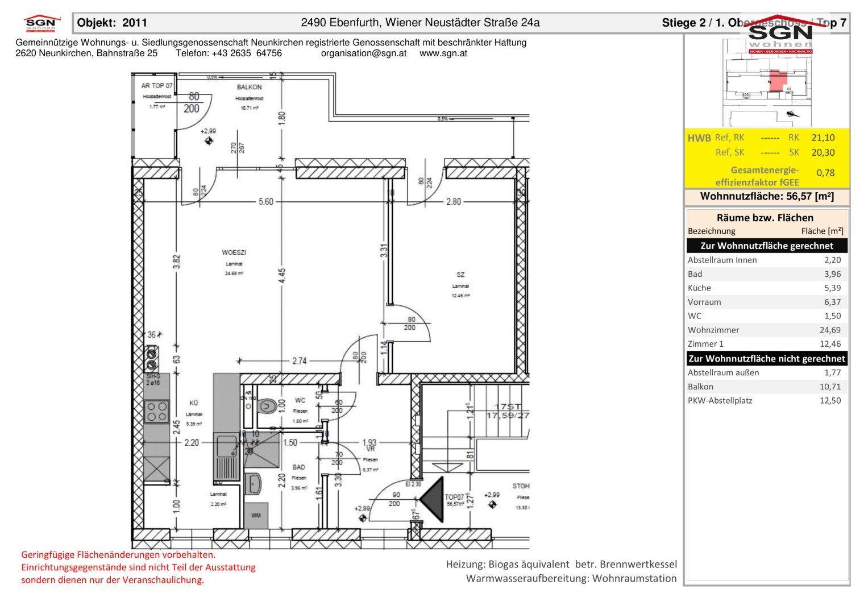Click the red 'Geringfügige Flächenänderungen vorbehalten' notice
868x614 pixels.
pos(118,554)
